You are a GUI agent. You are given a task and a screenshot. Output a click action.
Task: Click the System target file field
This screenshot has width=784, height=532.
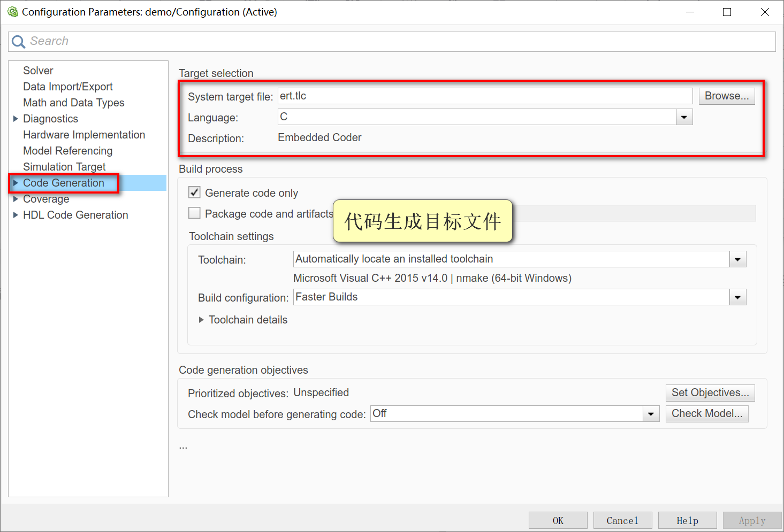[485, 96]
